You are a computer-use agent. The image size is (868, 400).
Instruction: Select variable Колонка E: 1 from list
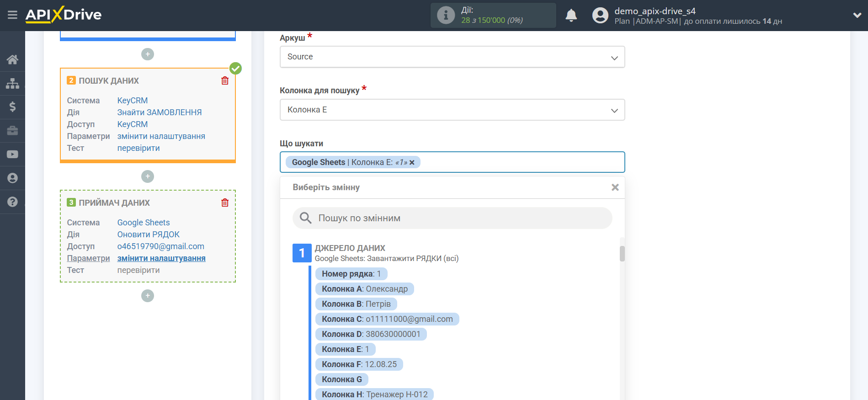coord(345,349)
